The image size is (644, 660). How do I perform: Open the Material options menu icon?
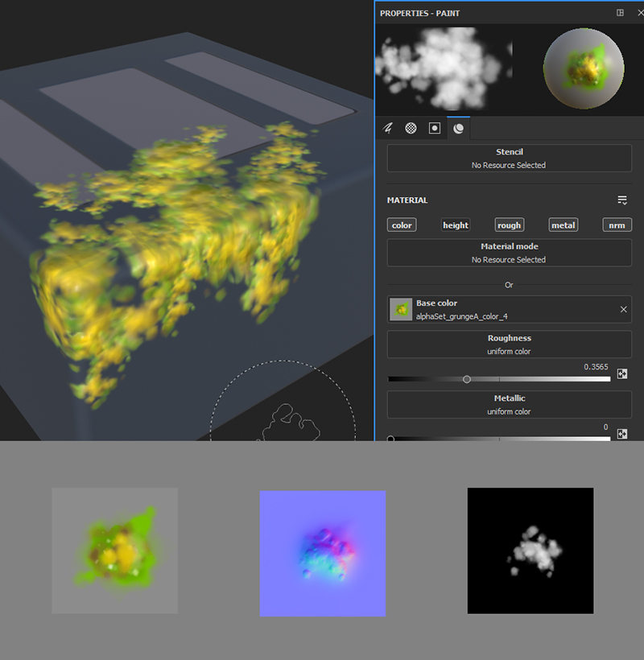pyautogui.click(x=622, y=200)
